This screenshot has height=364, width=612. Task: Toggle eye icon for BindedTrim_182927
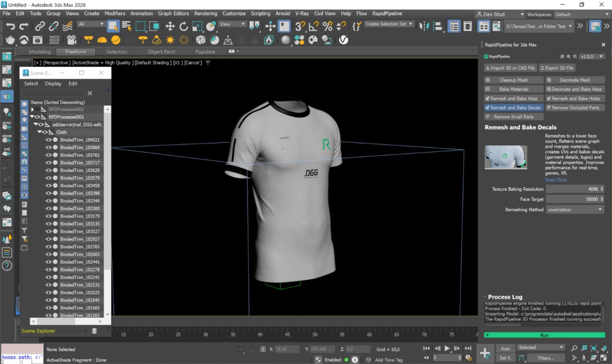point(49,239)
